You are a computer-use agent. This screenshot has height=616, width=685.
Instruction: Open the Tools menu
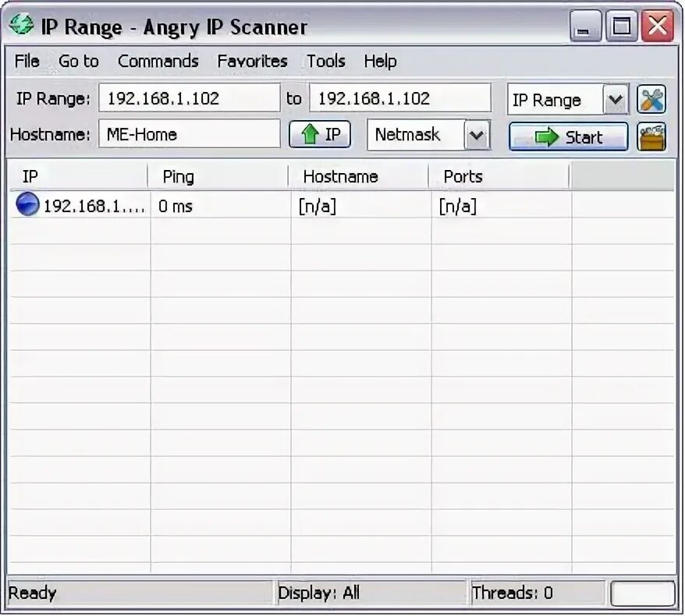[x=326, y=61]
